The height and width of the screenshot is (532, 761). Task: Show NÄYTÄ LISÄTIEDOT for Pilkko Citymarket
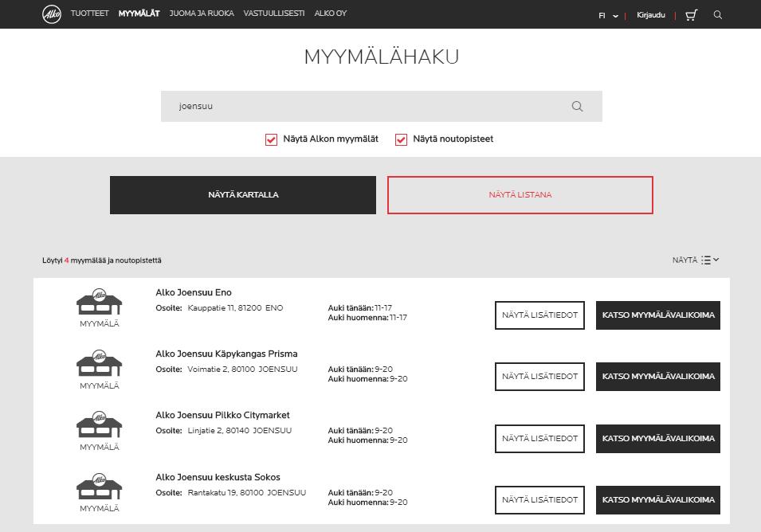(539, 438)
